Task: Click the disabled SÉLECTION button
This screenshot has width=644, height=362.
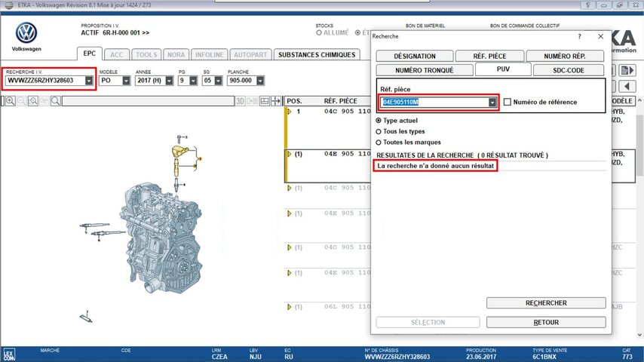Action: point(428,322)
